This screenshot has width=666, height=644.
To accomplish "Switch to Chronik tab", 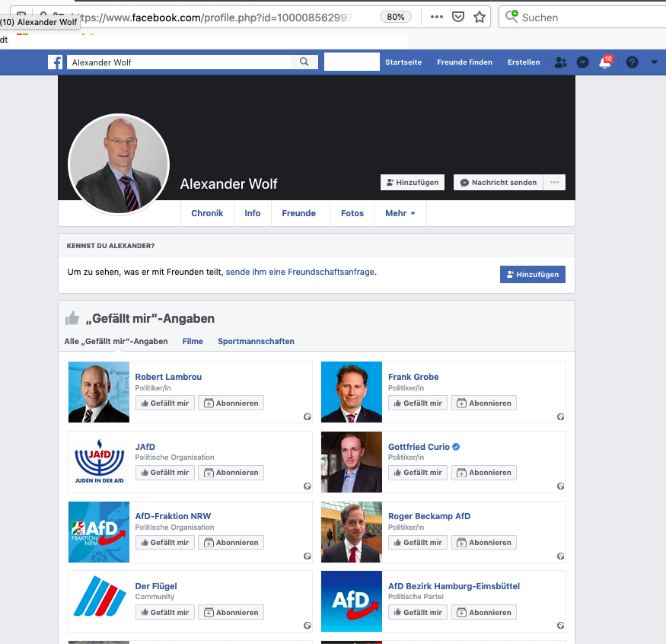I will [x=207, y=213].
